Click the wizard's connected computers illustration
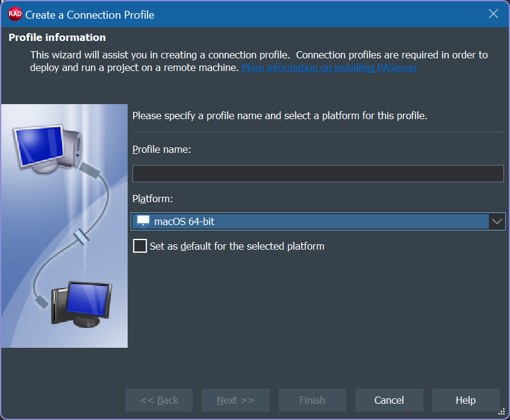The height and width of the screenshot is (420, 510). pos(64,226)
